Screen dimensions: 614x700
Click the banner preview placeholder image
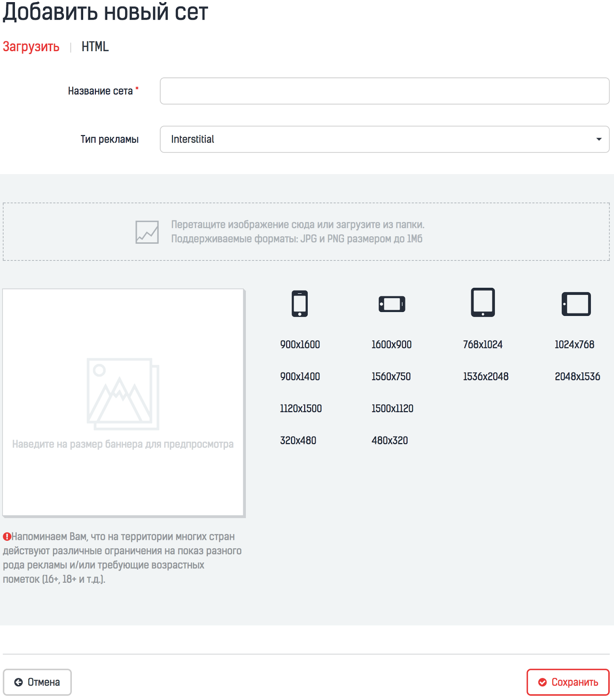point(123,394)
